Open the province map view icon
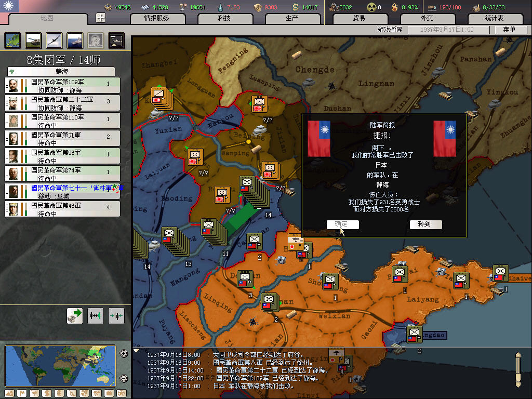 tap(13, 41)
